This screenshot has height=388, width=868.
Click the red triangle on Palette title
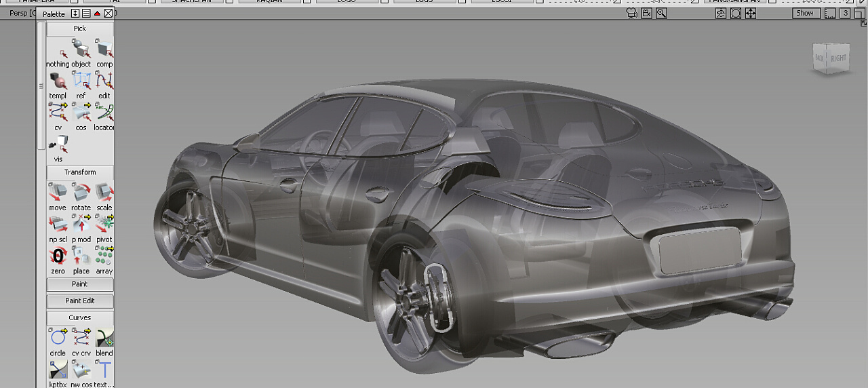(x=97, y=14)
